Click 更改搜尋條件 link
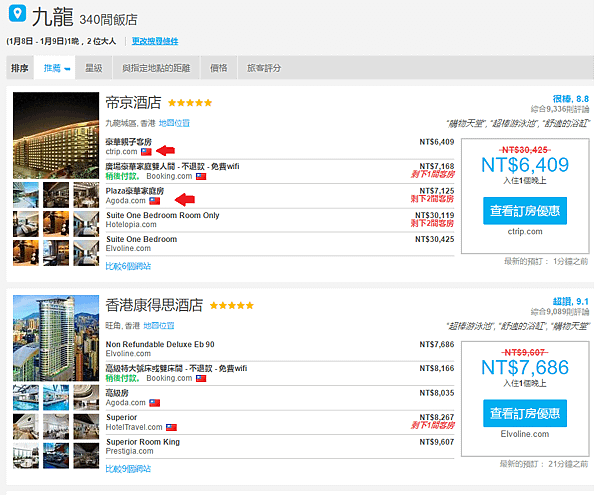Viewport: 600px width, 495px height. click(x=155, y=41)
